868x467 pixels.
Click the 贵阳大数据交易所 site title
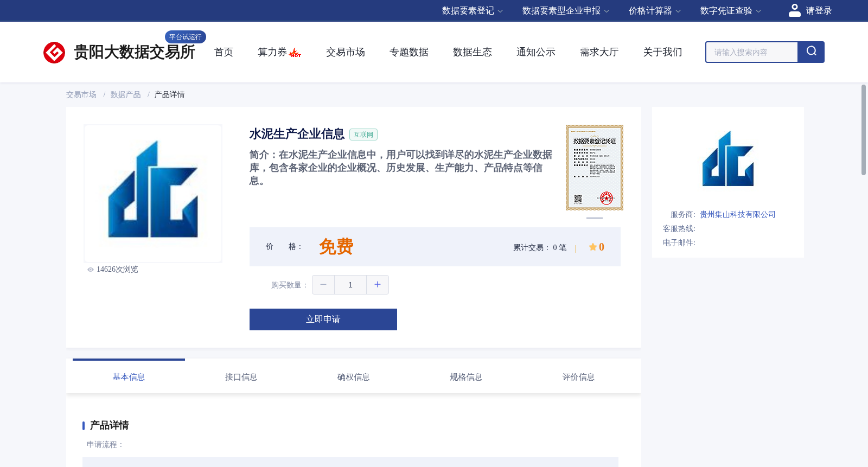(135, 52)
